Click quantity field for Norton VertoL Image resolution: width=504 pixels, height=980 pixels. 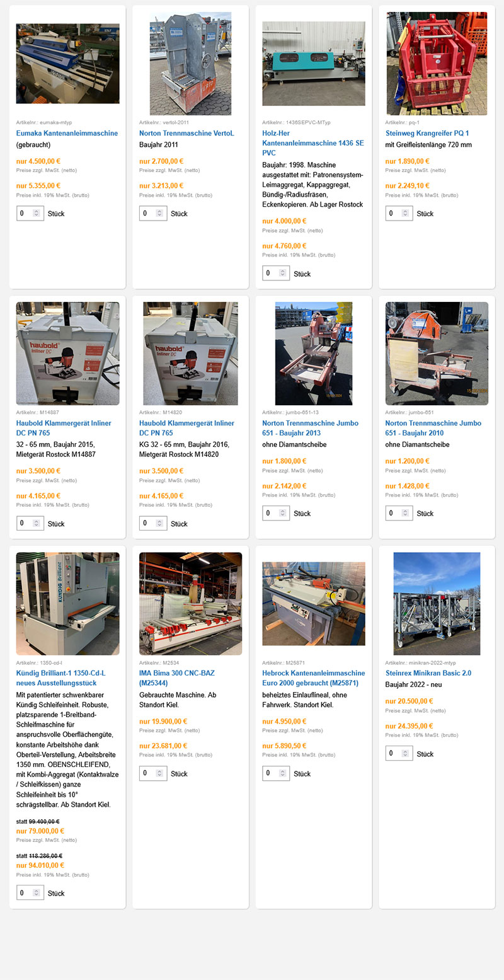153,214
